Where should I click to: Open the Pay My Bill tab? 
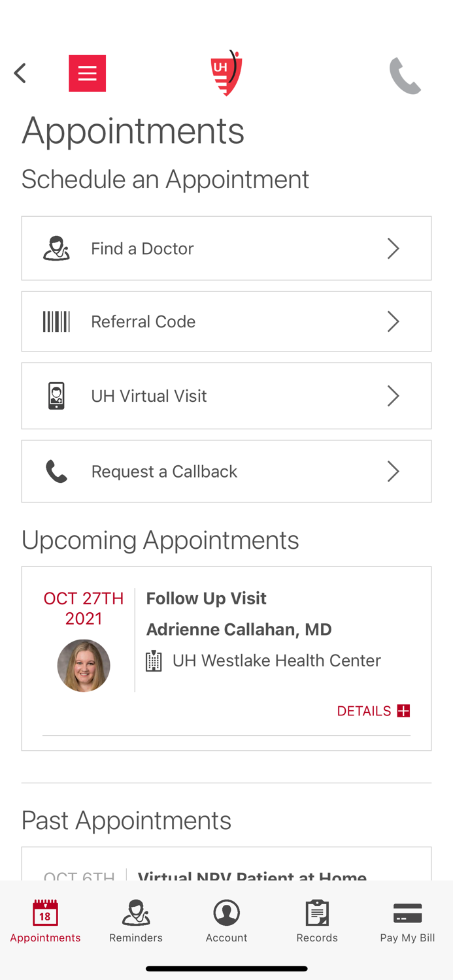(x=407, y=921)
